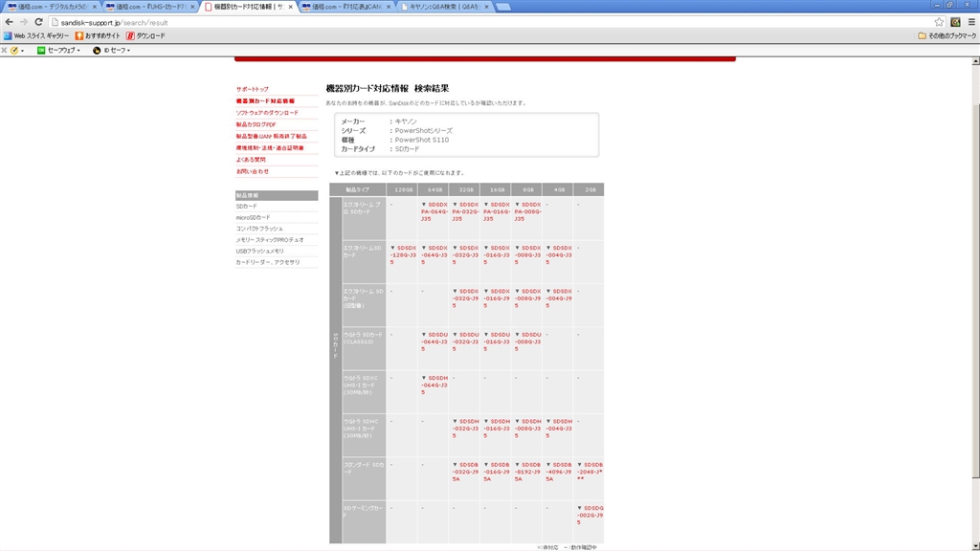980x551 pixels.
Task: Open おすすめサイト bookmark
Action: pos(98,36)
